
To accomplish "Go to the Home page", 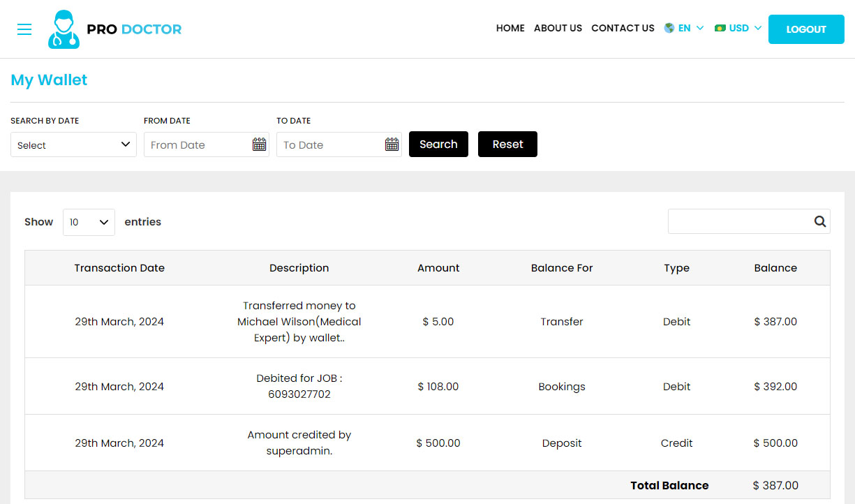I will click(510, 29).
